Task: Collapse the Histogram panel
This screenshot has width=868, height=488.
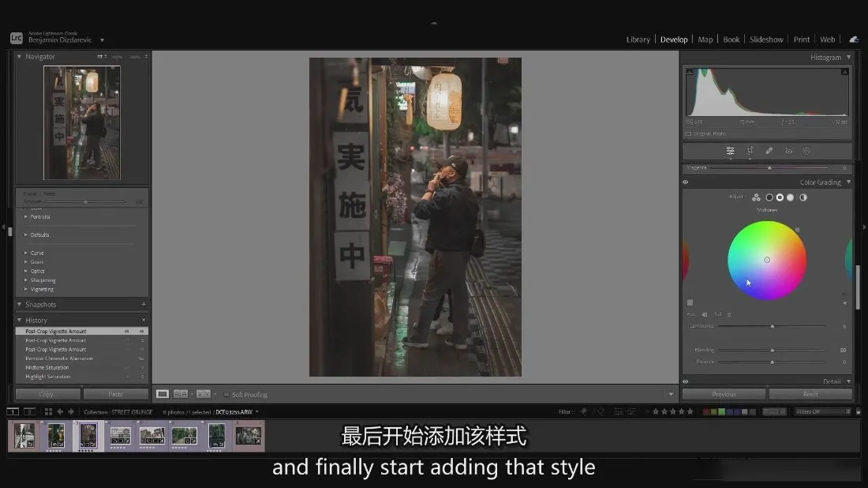Action: coord(848,57)
